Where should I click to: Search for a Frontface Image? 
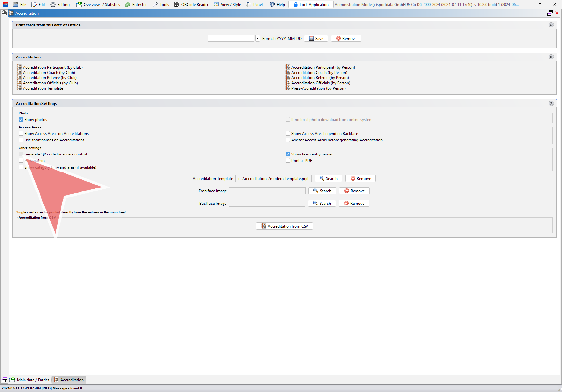322,191
